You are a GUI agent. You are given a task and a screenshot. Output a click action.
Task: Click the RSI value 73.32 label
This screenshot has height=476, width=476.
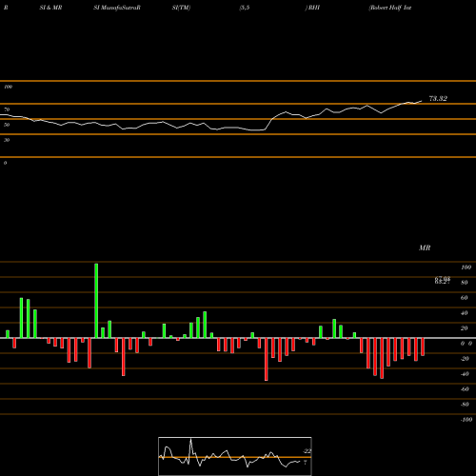(x=438, y=99)
